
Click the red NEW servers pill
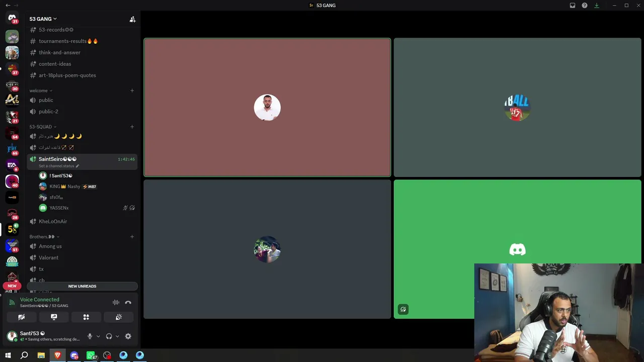coord(12,286)
